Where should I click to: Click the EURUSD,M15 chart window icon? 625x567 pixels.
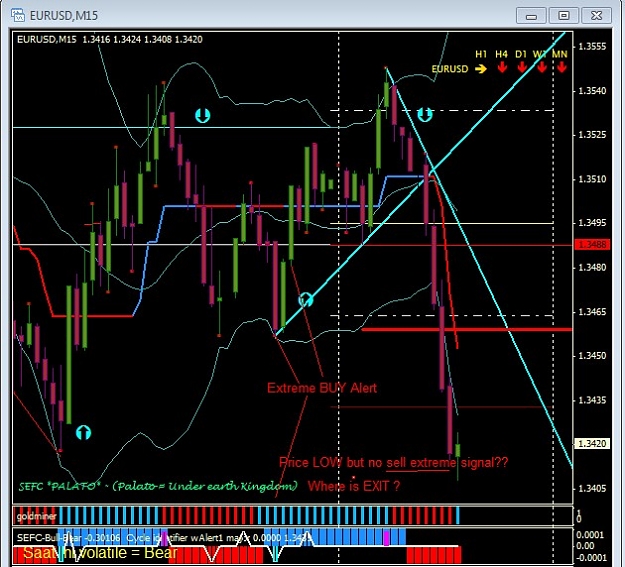(x=18, y=16)
